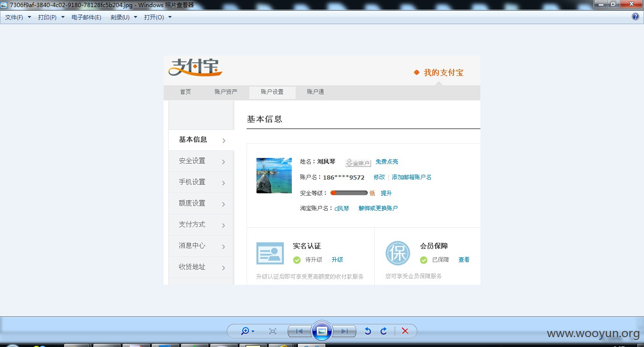Click the 免费点亮 link
The image size is (644, 347).
tap(387, 162)
